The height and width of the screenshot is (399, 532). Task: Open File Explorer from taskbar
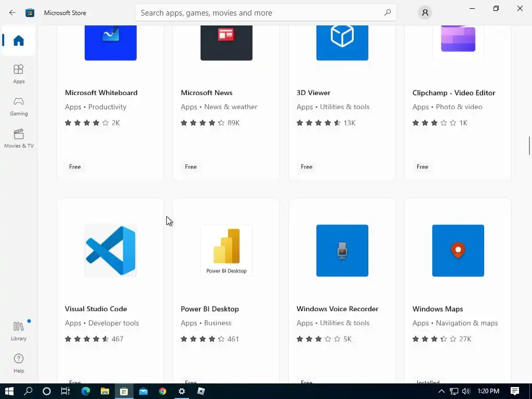105,391
